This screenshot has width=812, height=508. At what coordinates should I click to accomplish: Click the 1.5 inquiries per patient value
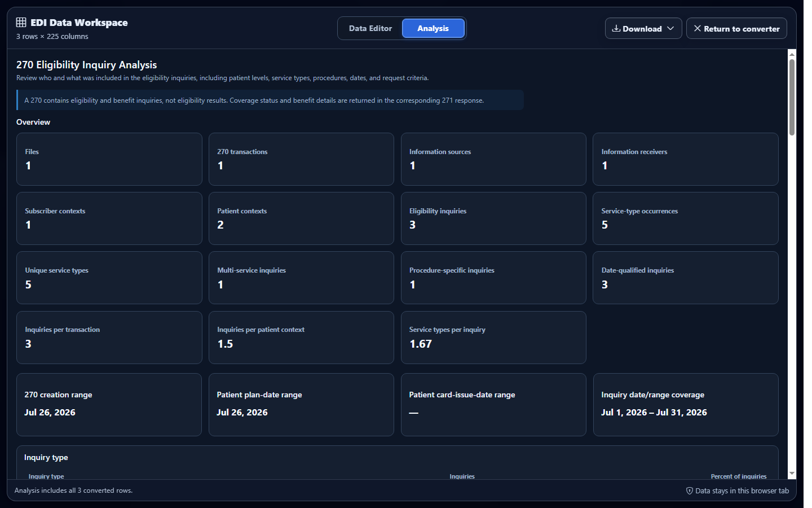pos(225,344)
